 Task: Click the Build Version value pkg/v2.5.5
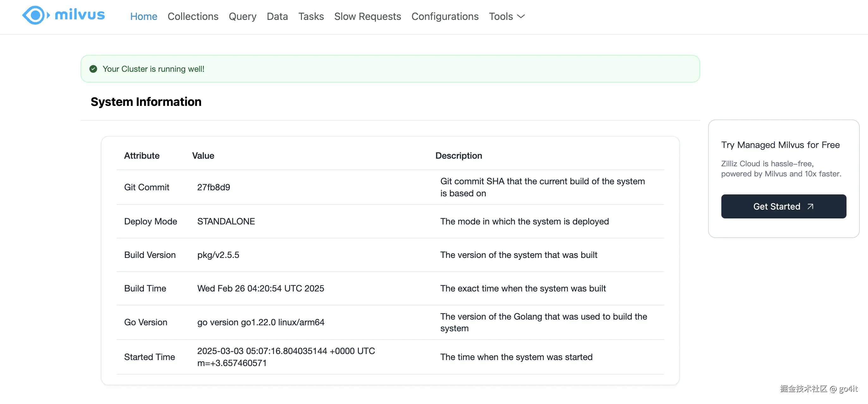pos(218,255)
